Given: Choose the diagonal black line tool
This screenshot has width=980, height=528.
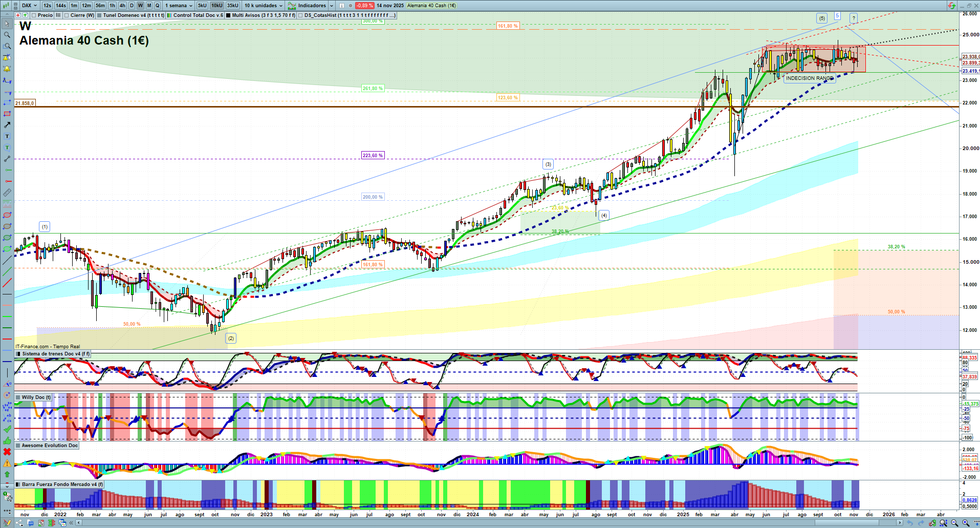Looking at the screenshot, I should (x=7, y=260).
